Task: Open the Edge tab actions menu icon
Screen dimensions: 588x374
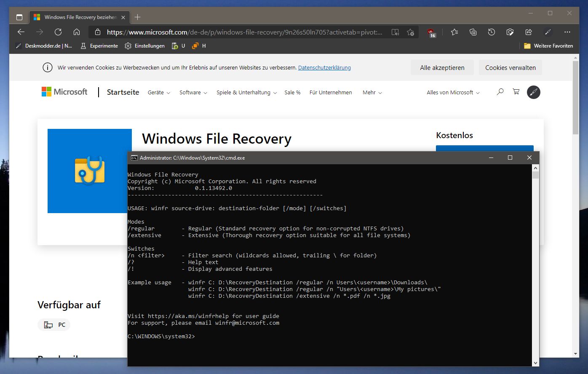Action: click(19, 17)
